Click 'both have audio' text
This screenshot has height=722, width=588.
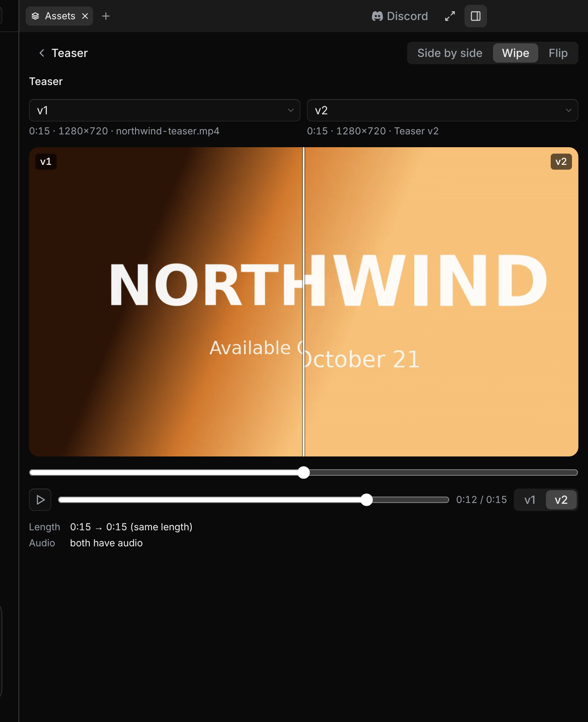pyautogui.click(x=106, y=543)
